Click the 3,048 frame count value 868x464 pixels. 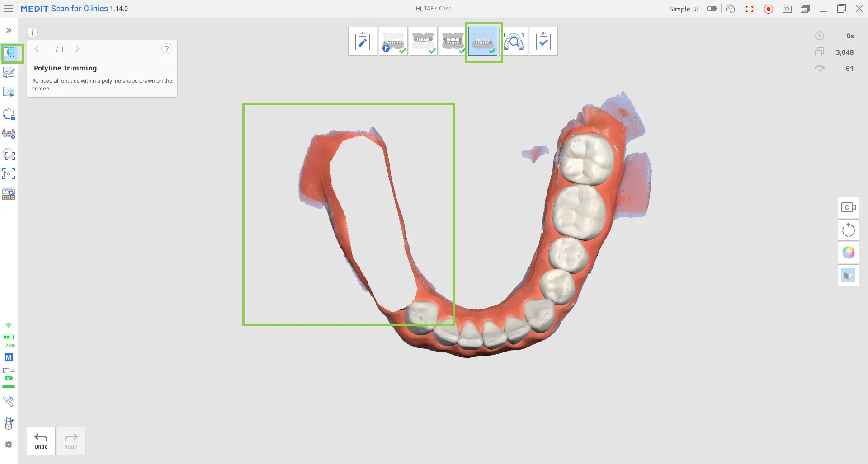pos(844,52)
